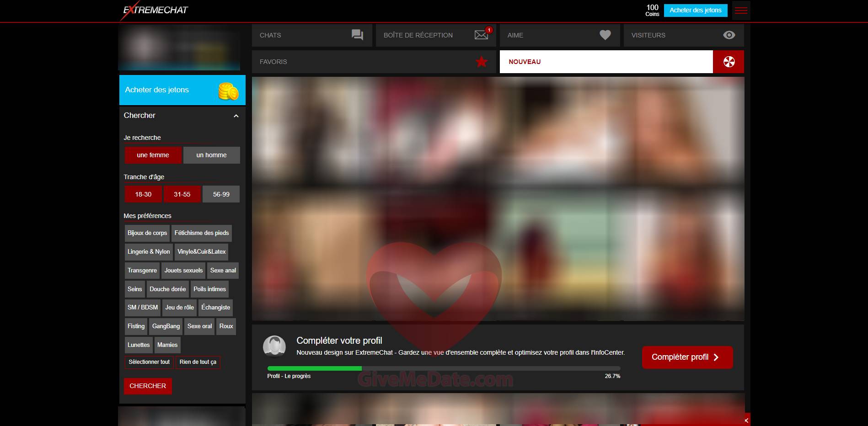Click sidebar 'Acheter des jetons' banner
The width and height of the screenshot is (868, 426).
pyautogui.click(x=182, y=90)
